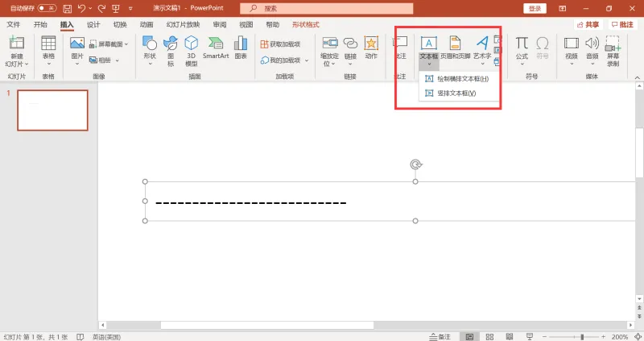The height and width of the screenshot is (341, 644).
Task: Switch to Reading view icon
Action: click(510, 337)
